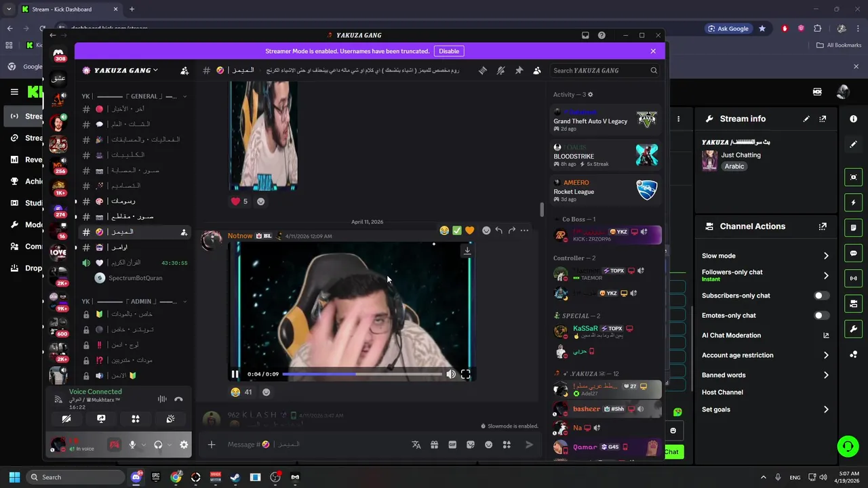Open the emoji picker in message bar
This screenshot has height=488, width=868.
488,445
